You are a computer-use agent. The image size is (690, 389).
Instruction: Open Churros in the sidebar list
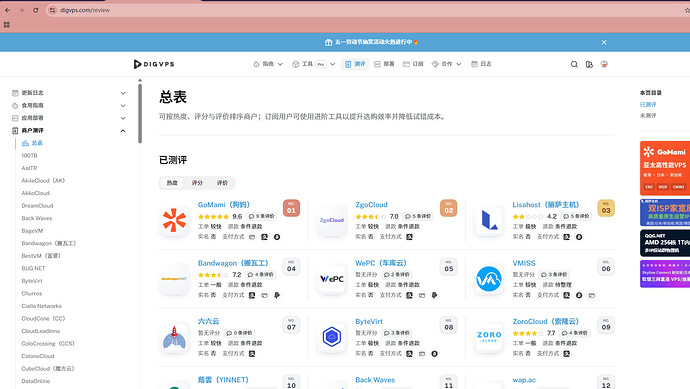tap(32, 294)
